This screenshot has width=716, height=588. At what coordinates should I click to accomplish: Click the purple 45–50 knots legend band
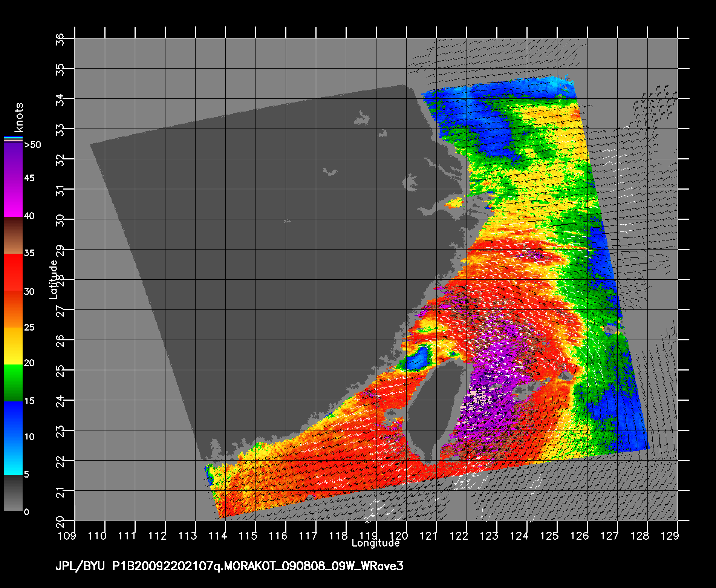13,162
